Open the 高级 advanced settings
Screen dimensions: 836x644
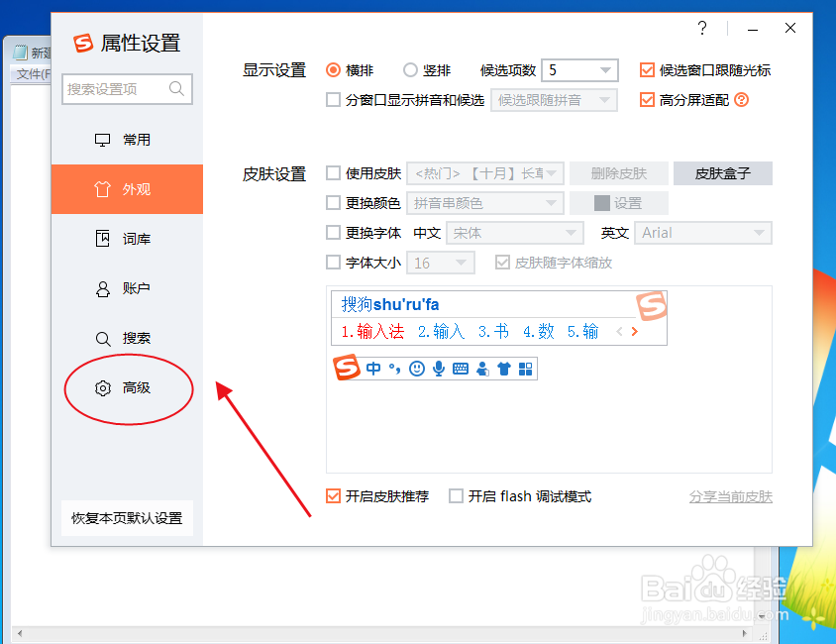coord(127,387)
